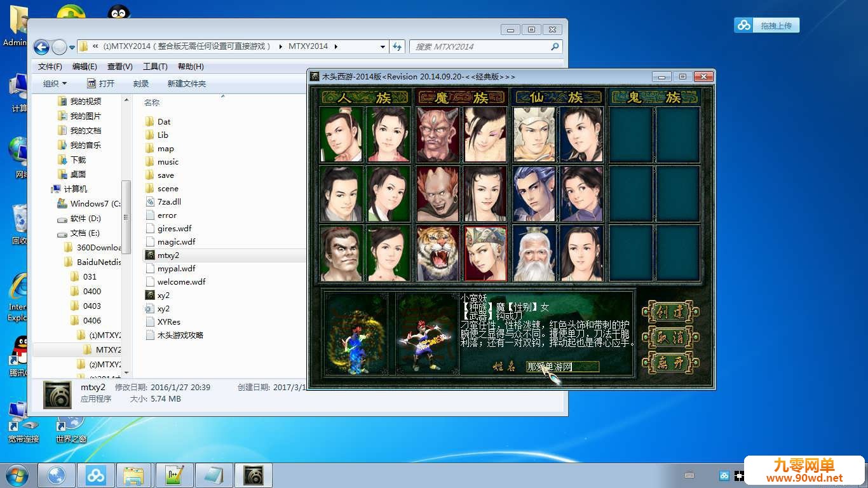The width and height of the screenshot is (868, 488).
Task: Click the 搜索 MTXY2014 search box
Action: tap(485, 46)
